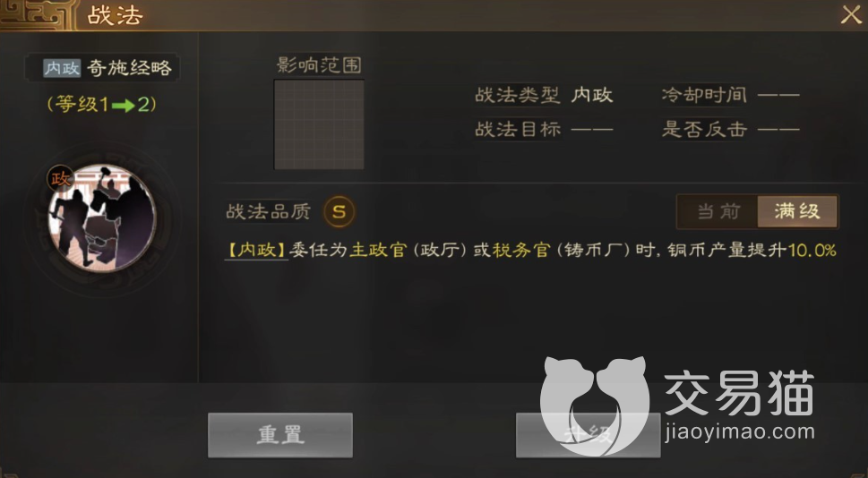Click the ornate corner emblem beside 战法
Screen dimensions: 868x478
(x=37, y=15)
